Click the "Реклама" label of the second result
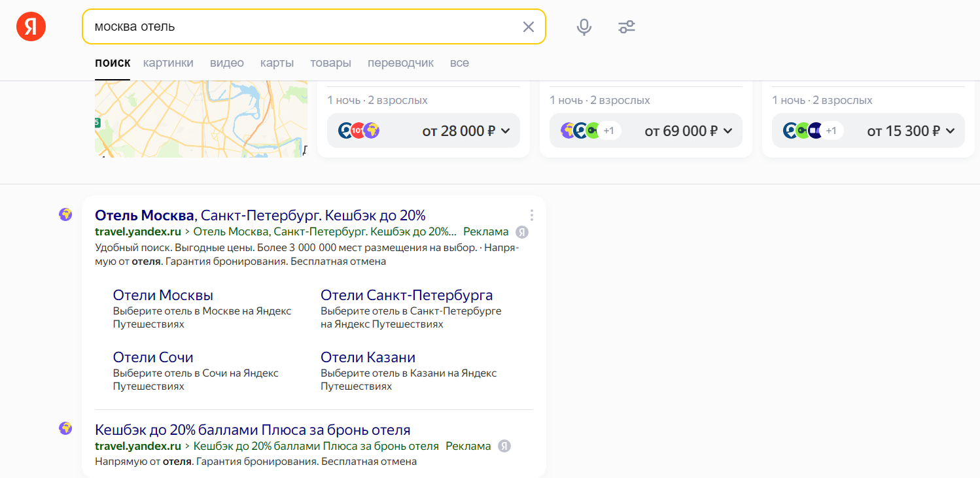 468,446
